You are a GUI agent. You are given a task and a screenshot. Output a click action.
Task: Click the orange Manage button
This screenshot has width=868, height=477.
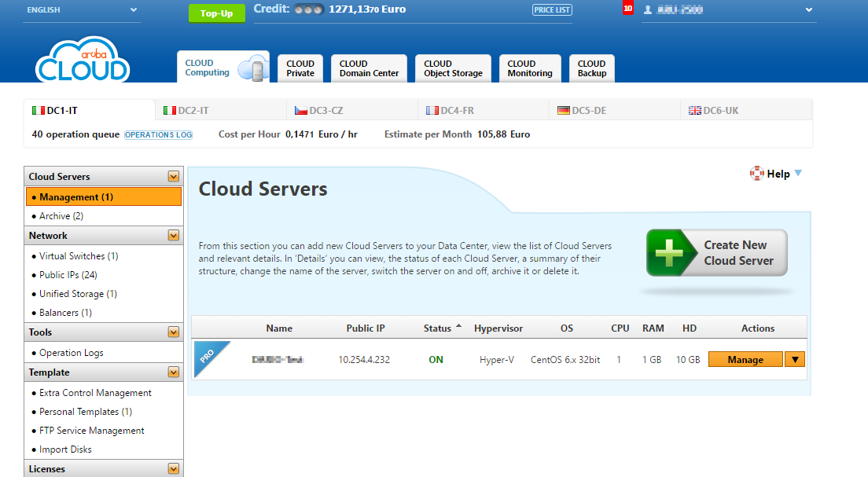(x=745, y=360)
